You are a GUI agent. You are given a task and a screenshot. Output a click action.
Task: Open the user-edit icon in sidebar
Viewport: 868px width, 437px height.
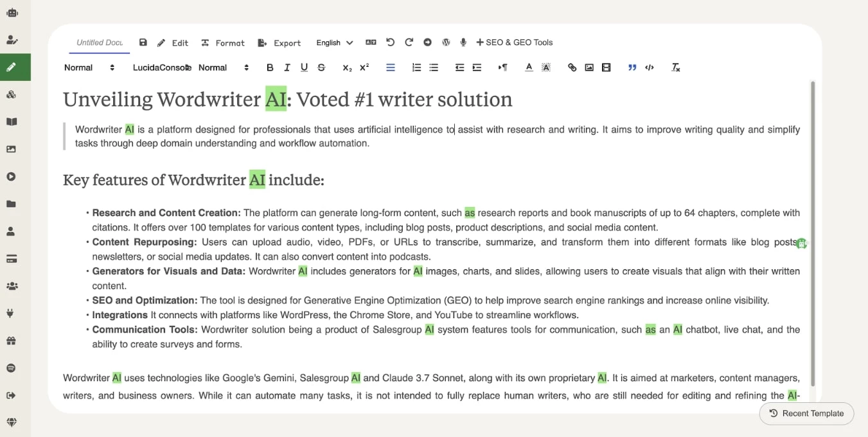coord(12,40)
